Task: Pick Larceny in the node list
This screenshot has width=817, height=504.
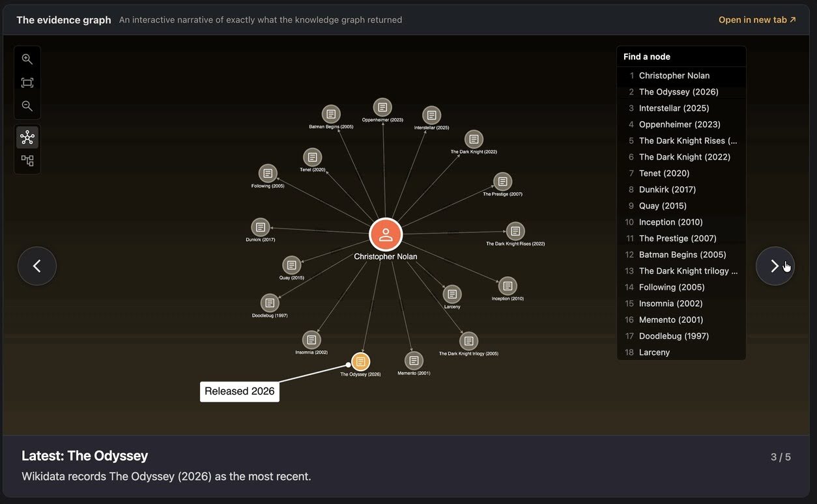Action: point(681,352)
